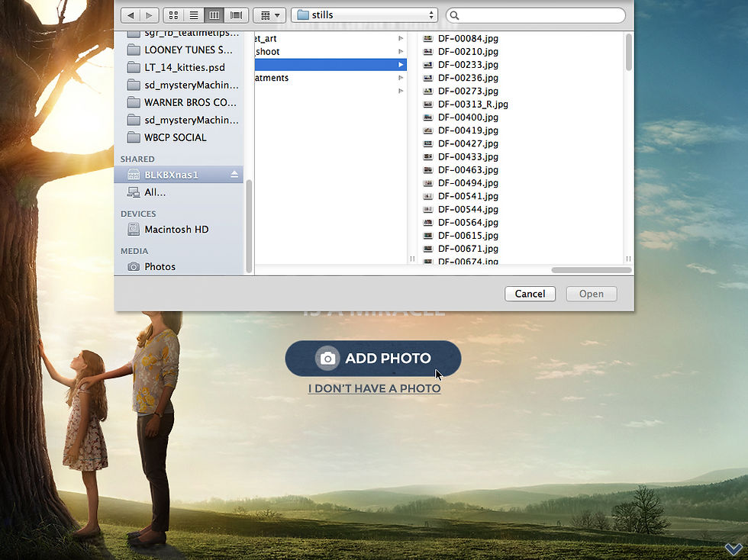This screenshot has width=748, height=560.
Task: Click the ADD PHOTO button
Action: point(373,359)
